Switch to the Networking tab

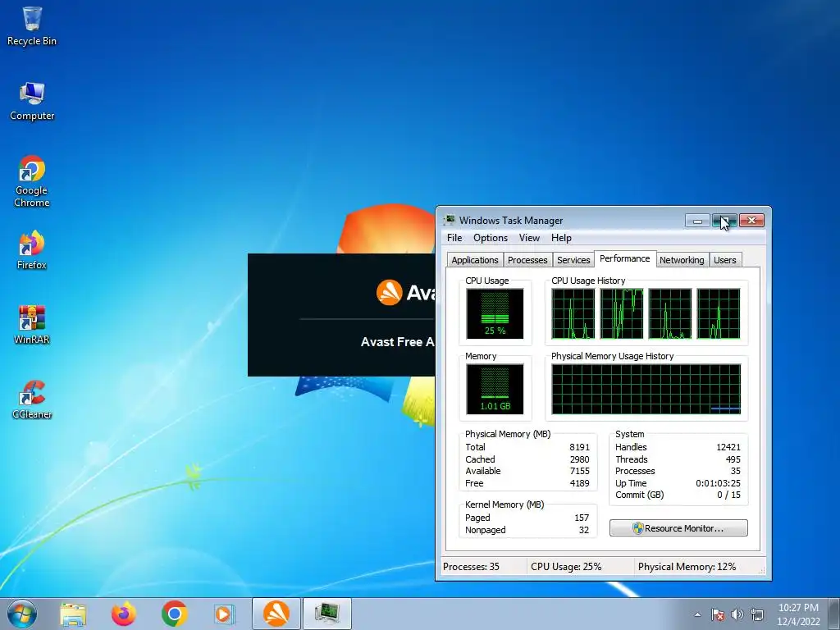682,260
